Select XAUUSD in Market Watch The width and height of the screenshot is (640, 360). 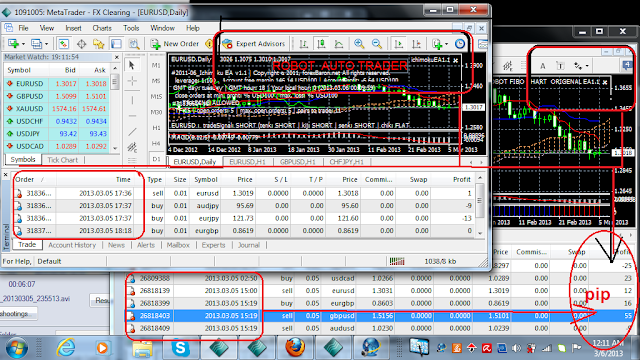(57, 109)
